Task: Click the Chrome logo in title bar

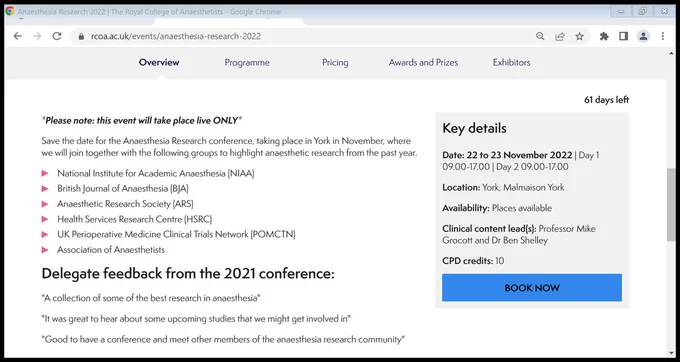Action: (x=10, y=11)
